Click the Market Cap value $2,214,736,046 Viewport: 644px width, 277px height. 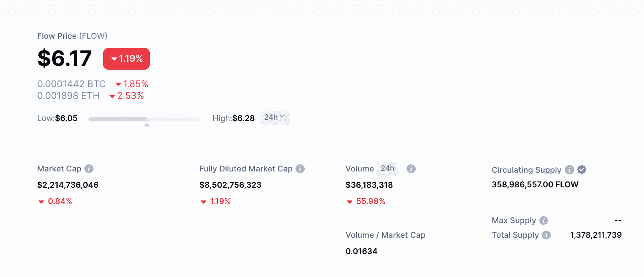pos(68,185)
